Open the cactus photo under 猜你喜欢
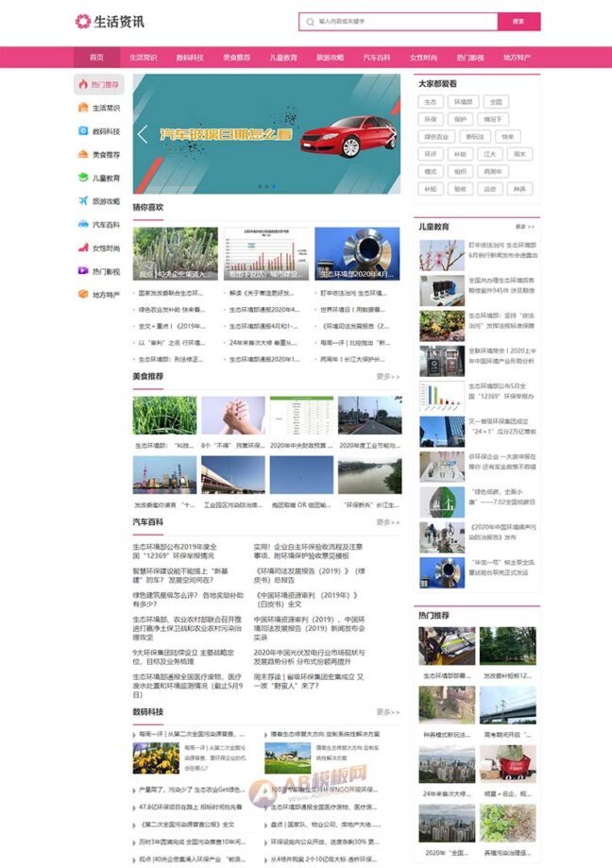Screen dimensions: 612x868 click(176, 254)
